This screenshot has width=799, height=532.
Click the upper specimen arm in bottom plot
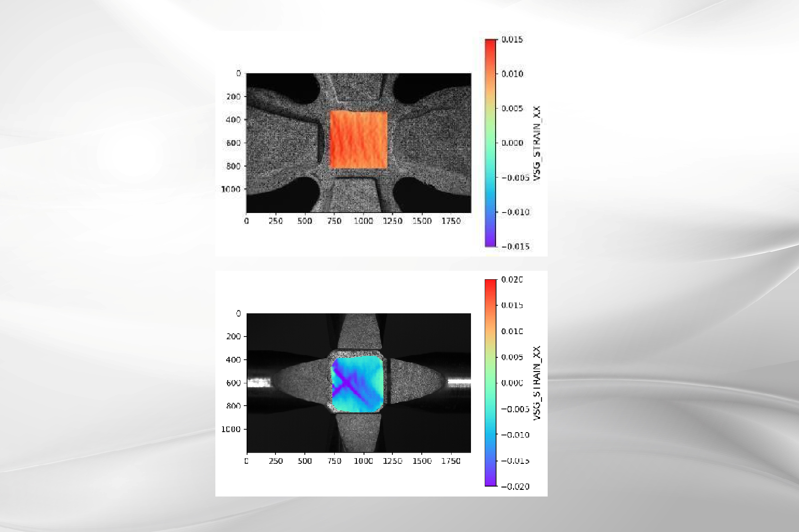[x=358, y=331]
